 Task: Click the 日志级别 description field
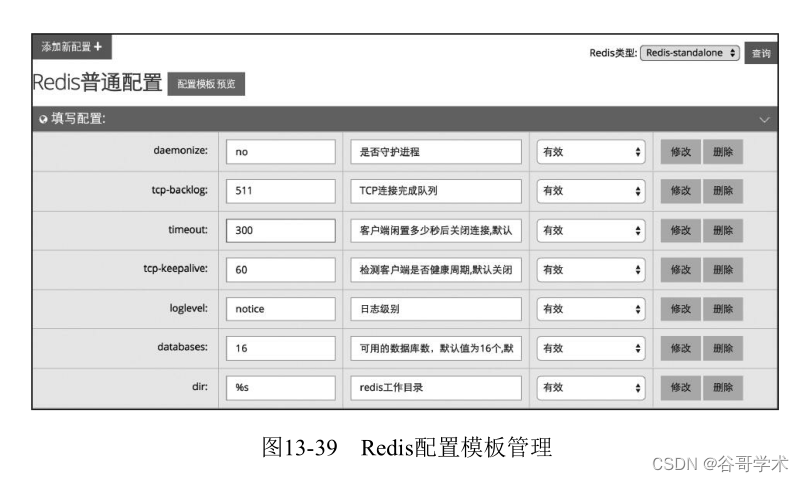click(436, 309)
